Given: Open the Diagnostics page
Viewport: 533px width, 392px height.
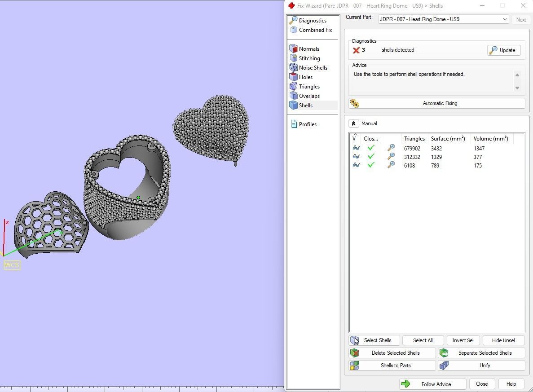Looking at the screenshot, I should [x=313, y=20].
